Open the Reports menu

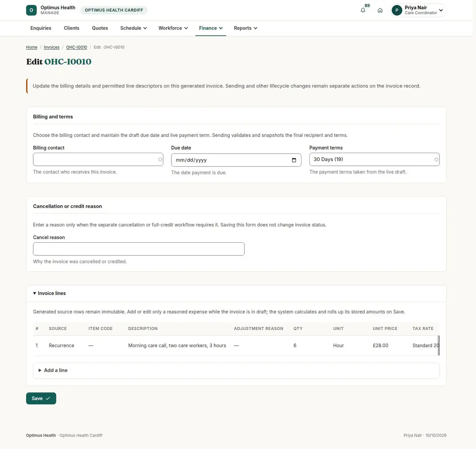[246, 28]
